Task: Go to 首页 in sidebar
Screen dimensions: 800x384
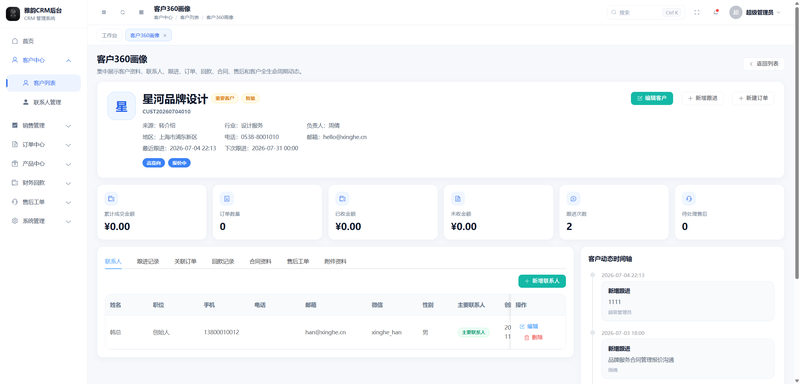Action: [x=43, y=41]
